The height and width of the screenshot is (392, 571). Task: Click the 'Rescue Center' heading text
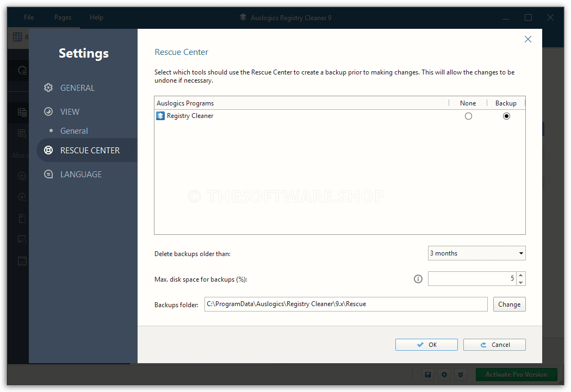pyautogui.click(x=181, y=52)
